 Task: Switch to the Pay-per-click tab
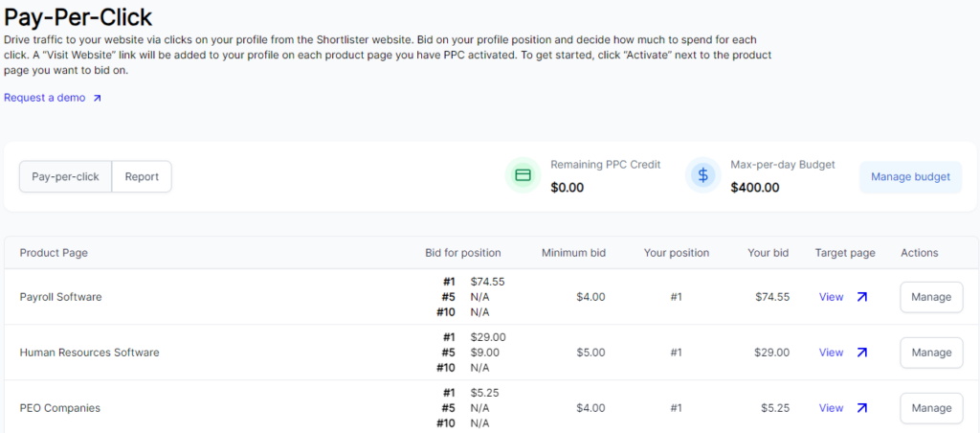click(x=65, y=176)
